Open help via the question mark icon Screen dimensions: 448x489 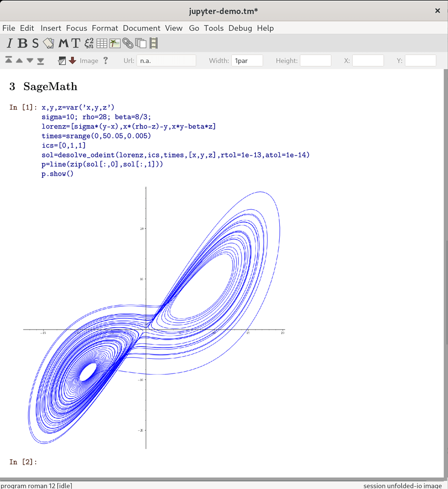click(x=106, y=61)
